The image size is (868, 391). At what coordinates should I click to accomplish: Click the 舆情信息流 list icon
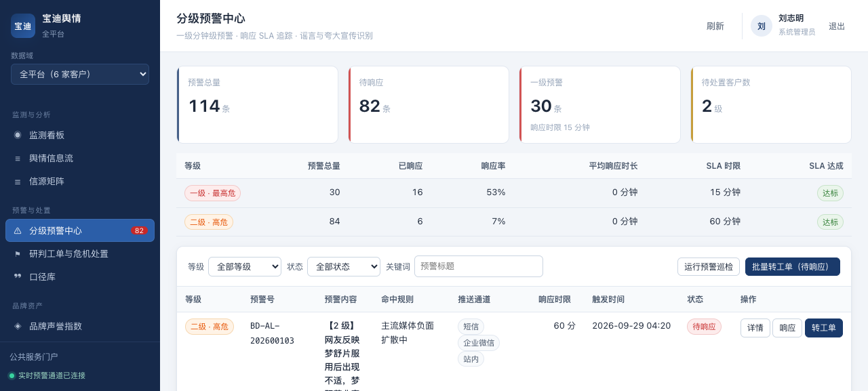[x=18, y=158]
